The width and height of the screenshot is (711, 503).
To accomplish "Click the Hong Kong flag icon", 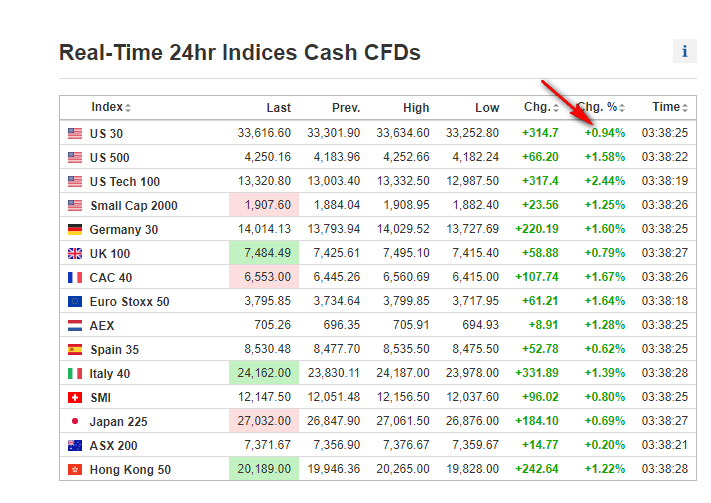I will tap(75, 469).
